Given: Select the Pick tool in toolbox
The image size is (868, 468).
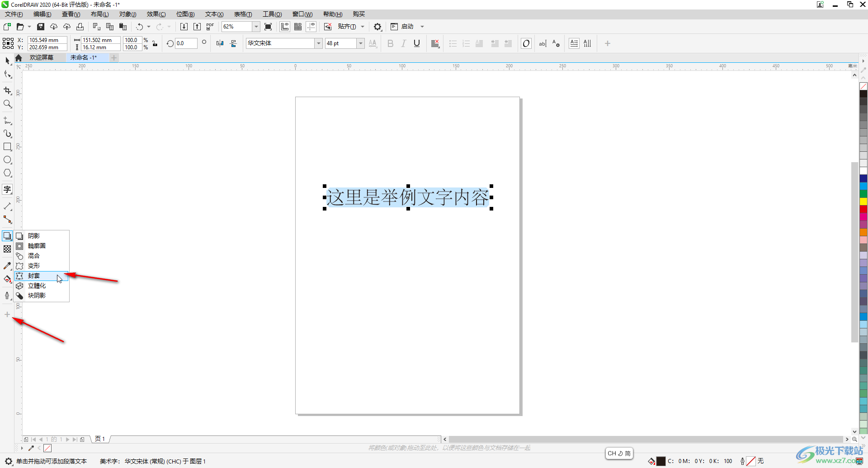Looking at the screenshot, I should [7, 61].
